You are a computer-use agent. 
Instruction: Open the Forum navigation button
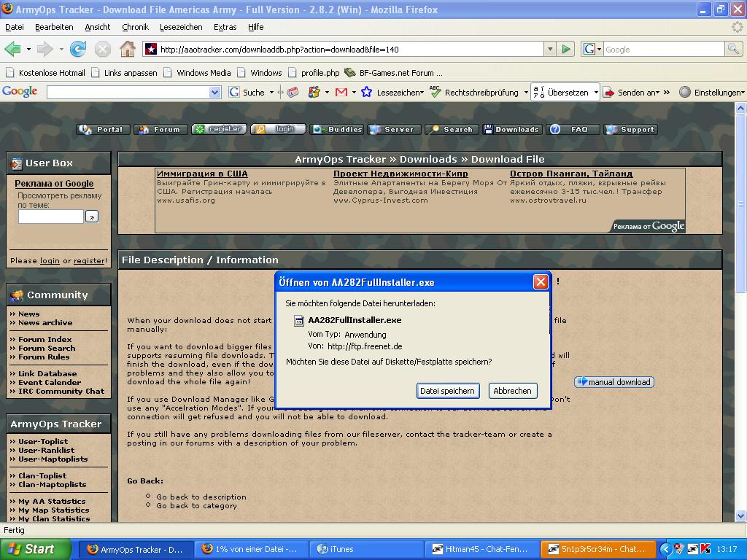160,130
